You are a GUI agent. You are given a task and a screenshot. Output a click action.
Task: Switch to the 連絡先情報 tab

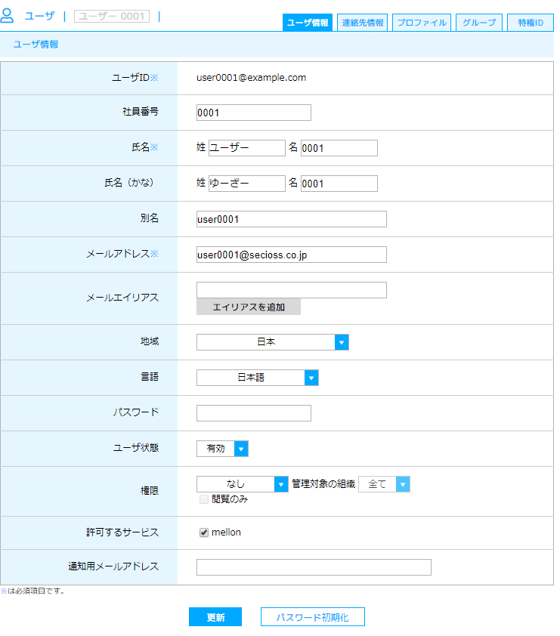click(363, 23)
